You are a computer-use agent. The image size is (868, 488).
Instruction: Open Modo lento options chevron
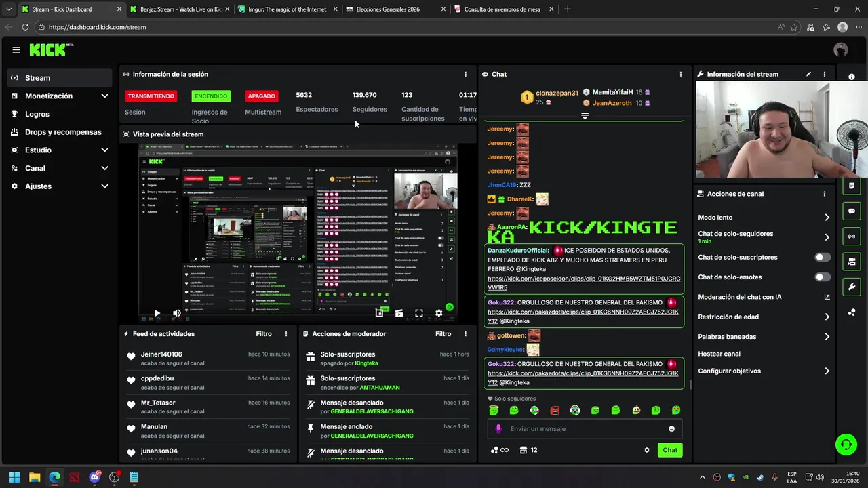tap(827, 218)
